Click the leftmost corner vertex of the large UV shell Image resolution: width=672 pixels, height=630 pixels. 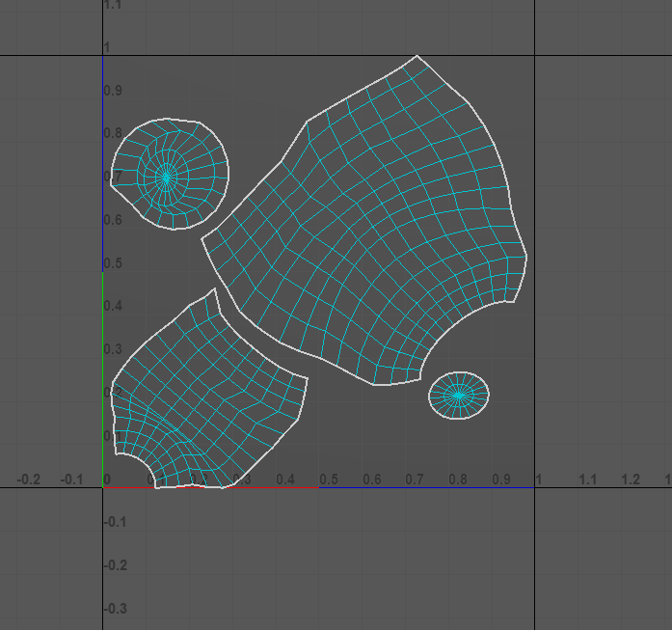[202, 238]
